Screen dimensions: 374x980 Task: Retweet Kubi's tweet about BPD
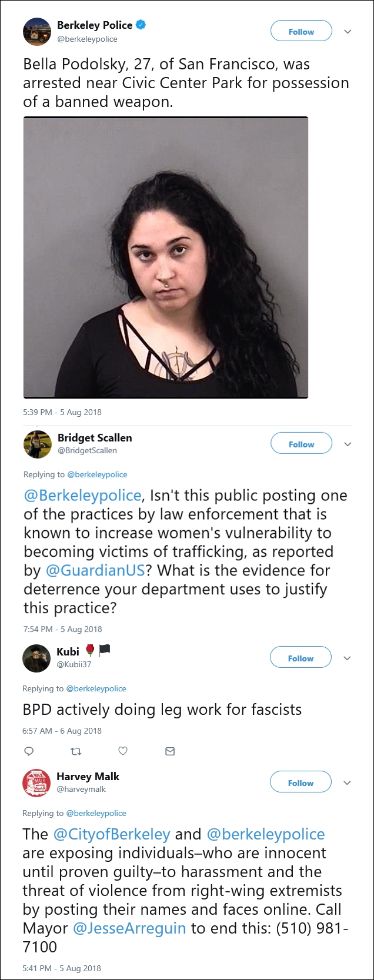tap(76, 751)
